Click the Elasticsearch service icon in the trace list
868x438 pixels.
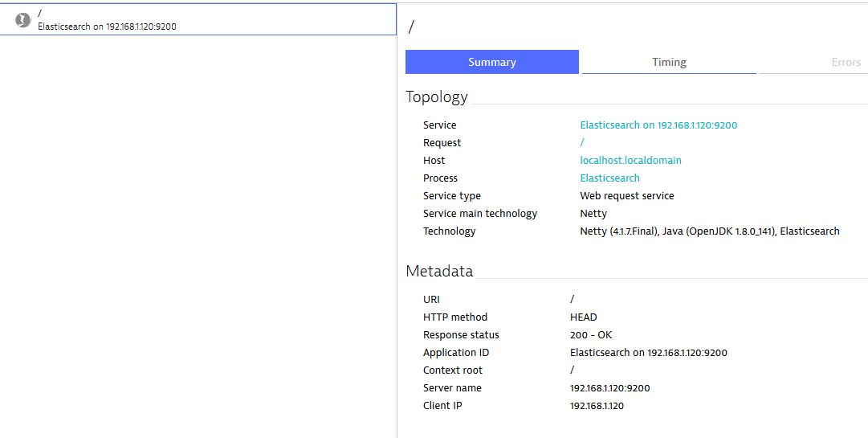coord(23,20)
